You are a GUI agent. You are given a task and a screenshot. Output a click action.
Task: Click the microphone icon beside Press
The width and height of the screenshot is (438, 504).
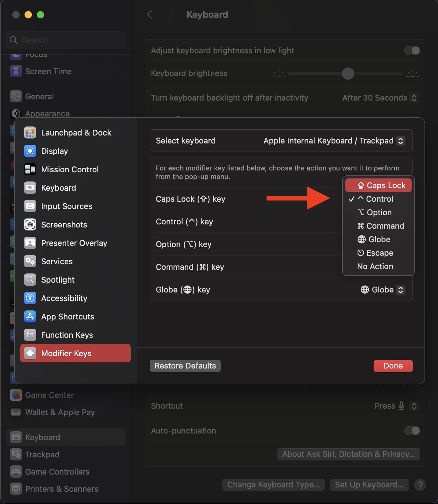pyautogui.click(x=401, y=406)
